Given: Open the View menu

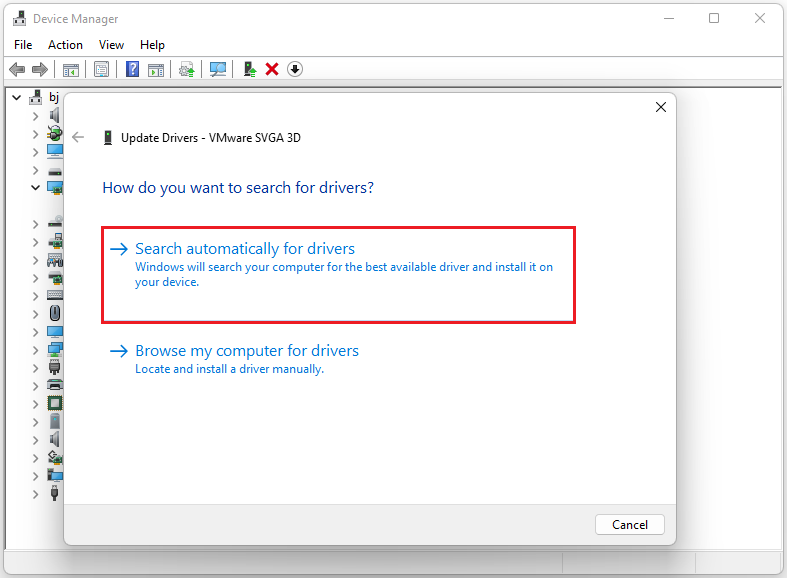Looking at the screenshot, I should 112,45.
